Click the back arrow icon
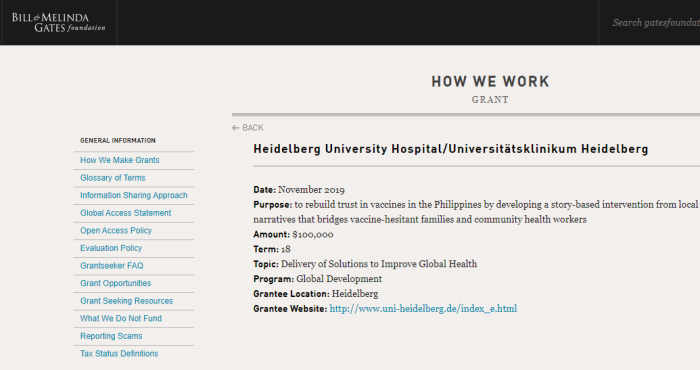700x370 pixels. tap(236, 128)
